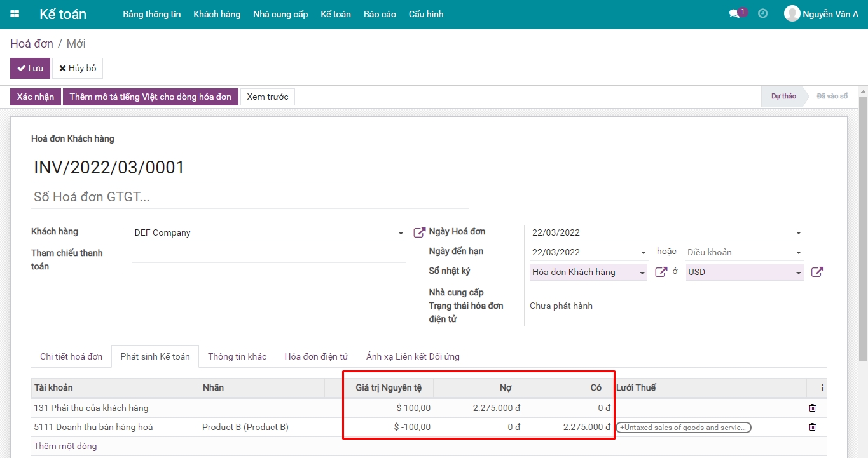
Task: Open the apps grid menu icon
Action: pos(15,14)
